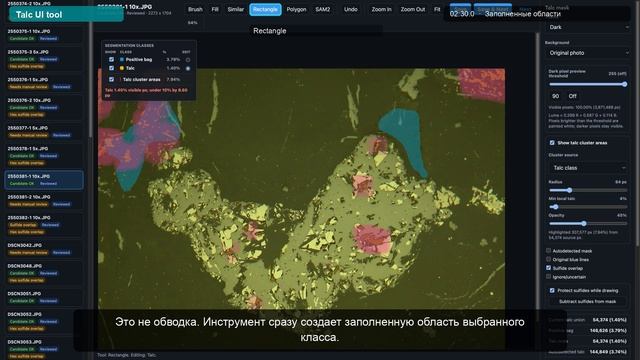640x360 pixels.
Task: Open image DSCN3051.JPG in list
Action: click(44, 297)
